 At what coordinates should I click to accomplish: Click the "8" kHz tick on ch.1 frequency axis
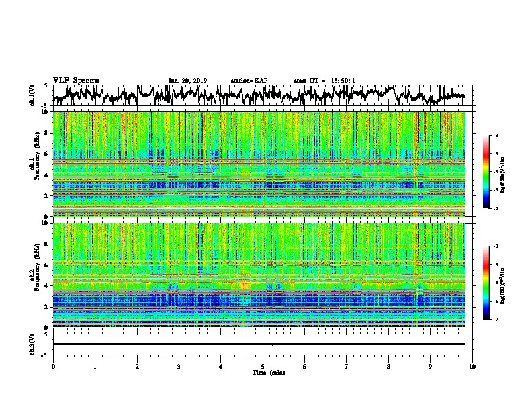pyautogui.click(x=47, y=133)
